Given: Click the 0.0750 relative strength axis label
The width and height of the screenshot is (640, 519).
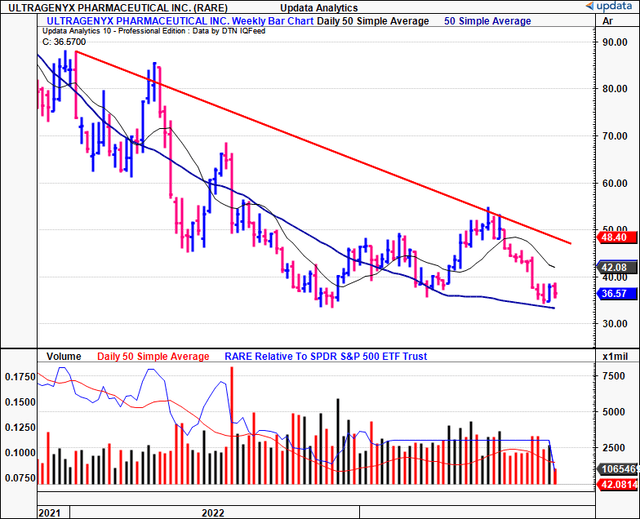Looking at the screenshot, I should point(20,478).
